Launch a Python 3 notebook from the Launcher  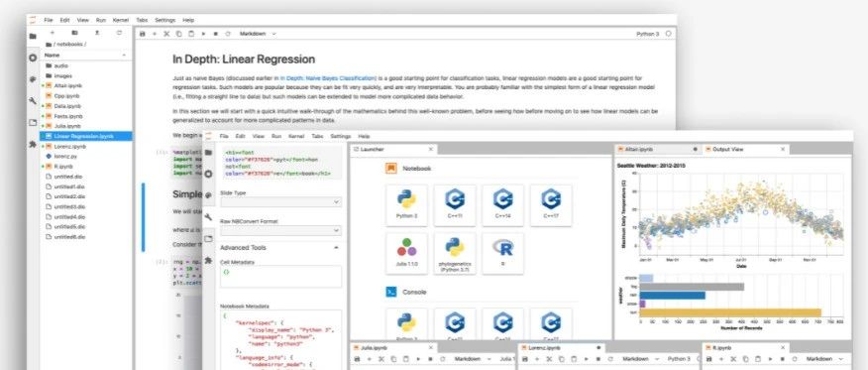pyautogui.click(x=407, y=205)
